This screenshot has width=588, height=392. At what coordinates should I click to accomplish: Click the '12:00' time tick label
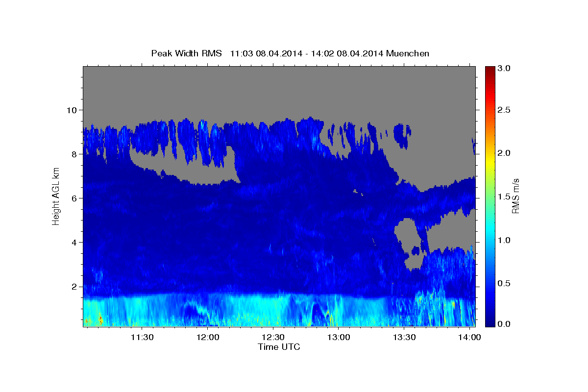(x=208, y=338)
